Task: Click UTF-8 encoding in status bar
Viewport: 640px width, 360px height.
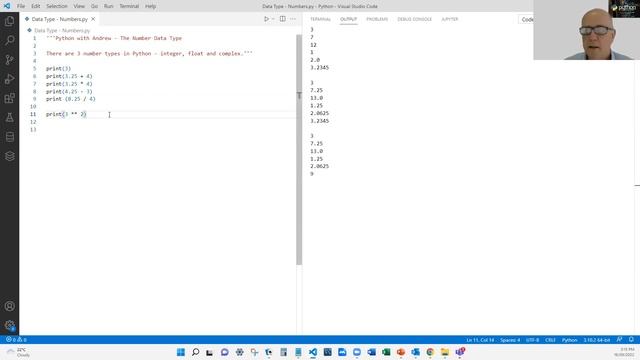Action: (532, 340)
